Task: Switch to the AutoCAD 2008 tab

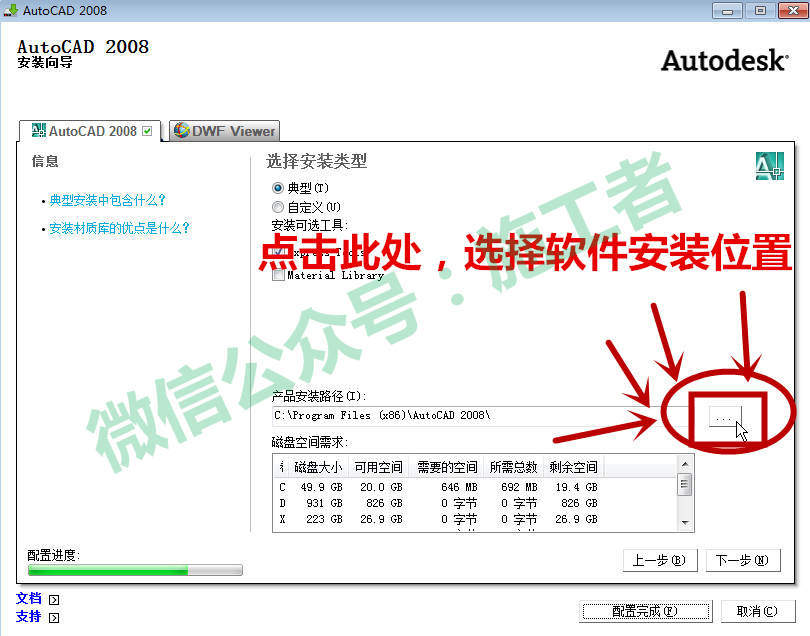Action: (90, 131)
